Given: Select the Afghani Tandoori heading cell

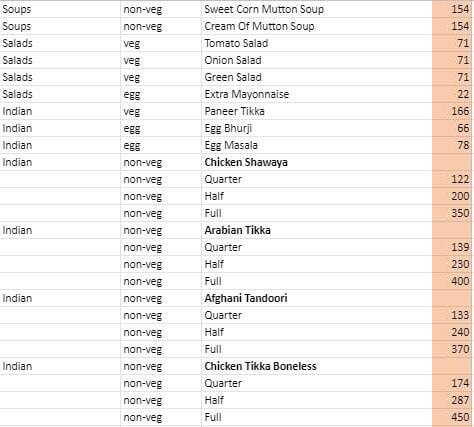Looking at the screenshot, I should tap(317, 298).
